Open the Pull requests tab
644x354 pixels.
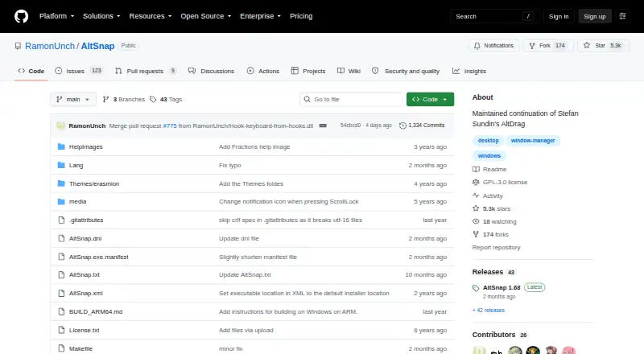(x=146, y=71)
